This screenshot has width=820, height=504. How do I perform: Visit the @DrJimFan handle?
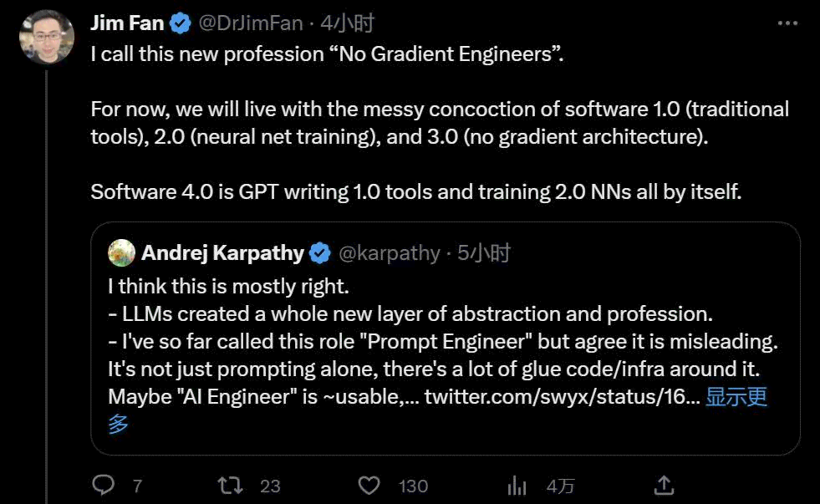point(251,23)
